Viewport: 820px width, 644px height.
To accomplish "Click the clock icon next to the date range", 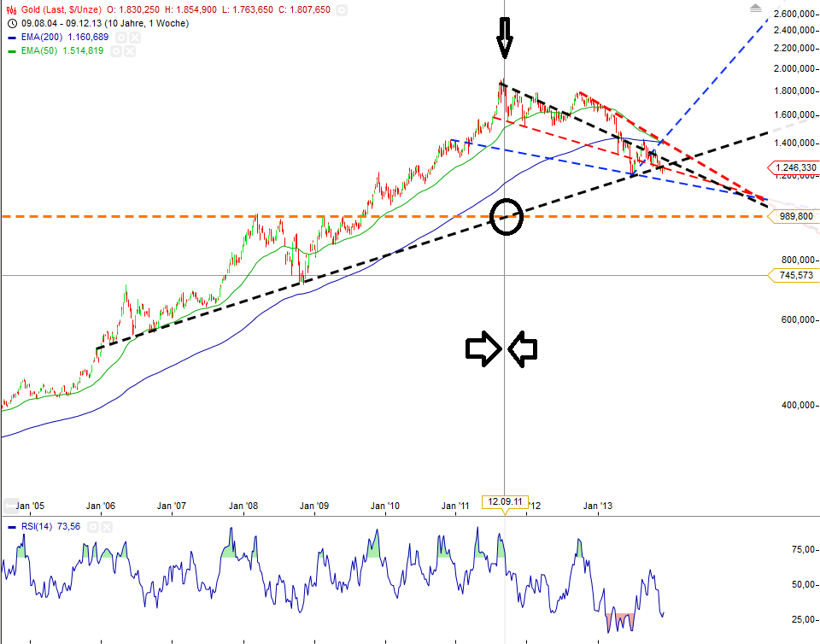I will (11, 23).
